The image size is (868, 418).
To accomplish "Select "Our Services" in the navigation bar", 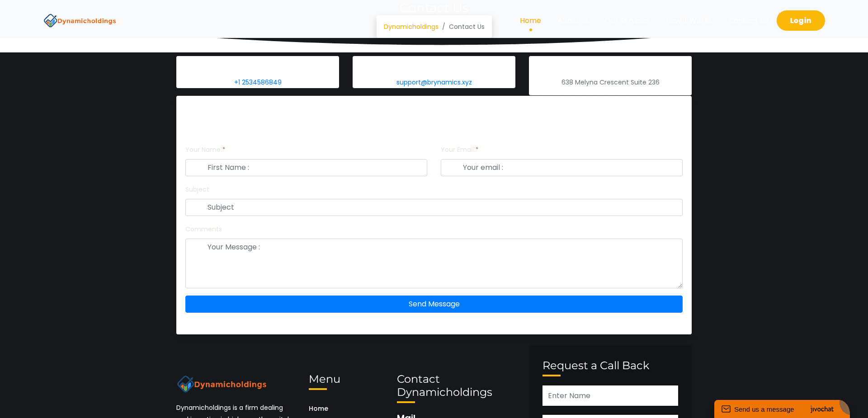I will (x=627, y=20).
